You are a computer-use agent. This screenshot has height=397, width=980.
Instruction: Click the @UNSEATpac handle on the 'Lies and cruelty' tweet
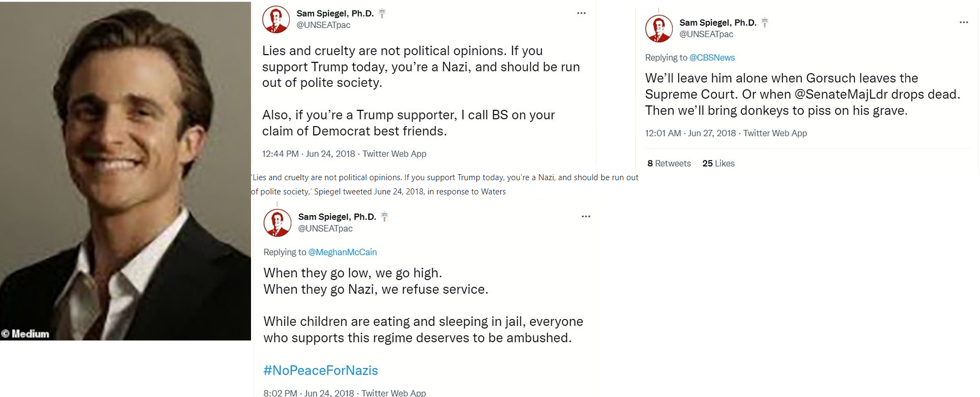[x=324, y=25]
